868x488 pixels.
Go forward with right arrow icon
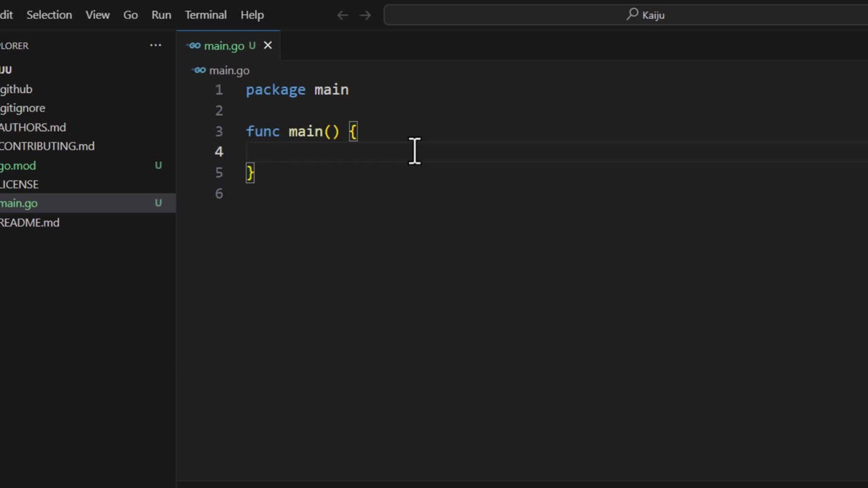click(x=366, y=15)
